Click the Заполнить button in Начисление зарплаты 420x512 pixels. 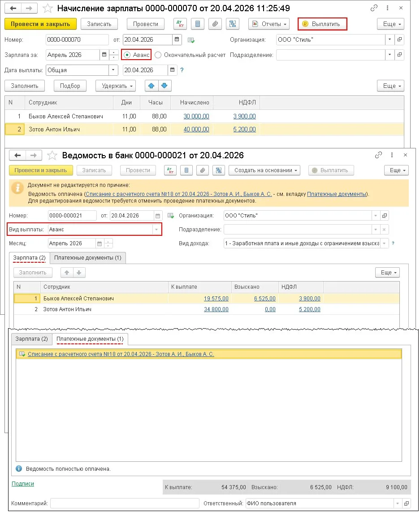(x=25, y=86)
